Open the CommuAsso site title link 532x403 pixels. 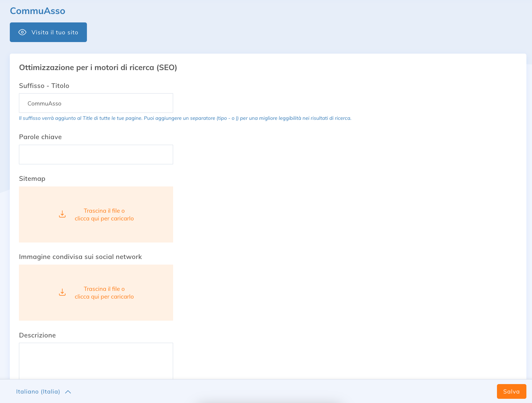point(37,11)
